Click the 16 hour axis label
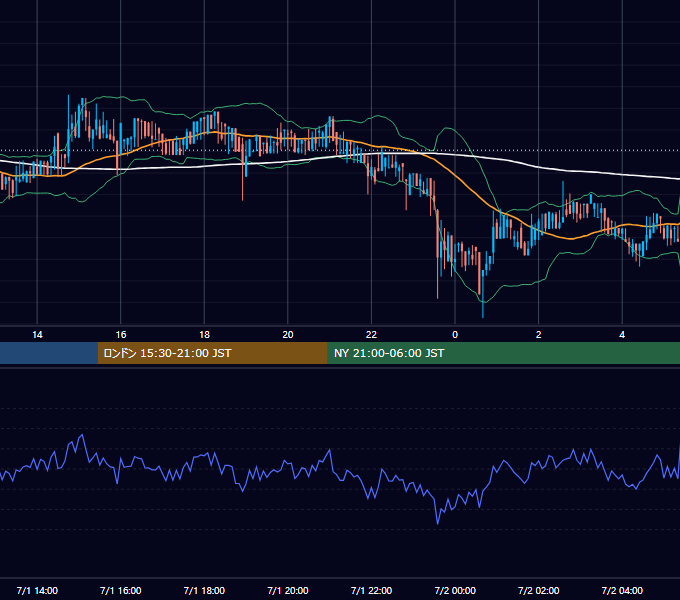Viewport: 680px width, 600px height. point(121,335)
